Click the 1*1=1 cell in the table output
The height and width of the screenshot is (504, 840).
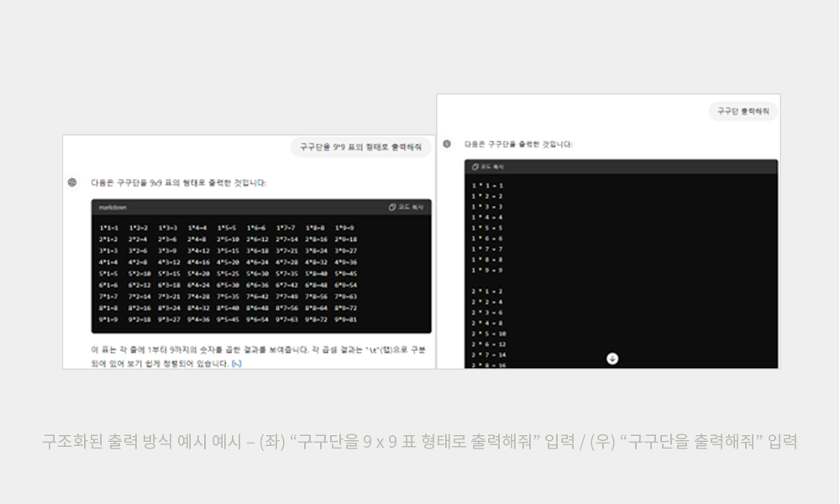(x=108, y=228)
